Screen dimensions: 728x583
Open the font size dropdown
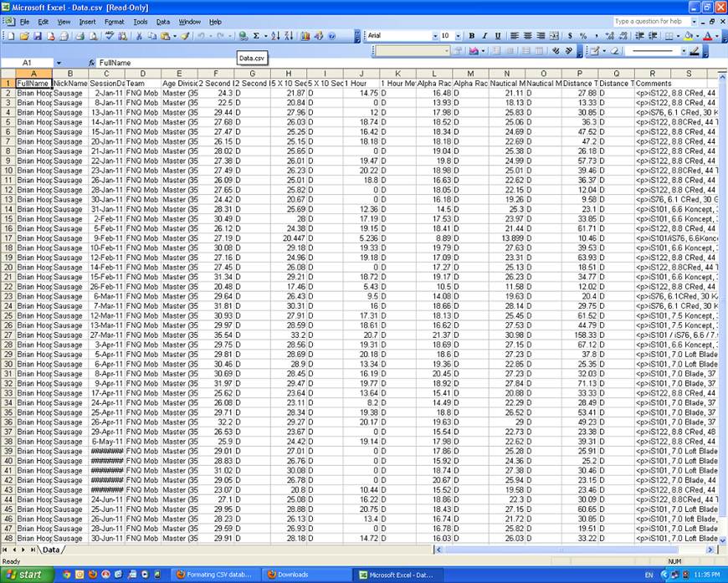pyautogui.click(x=459, y=36)
